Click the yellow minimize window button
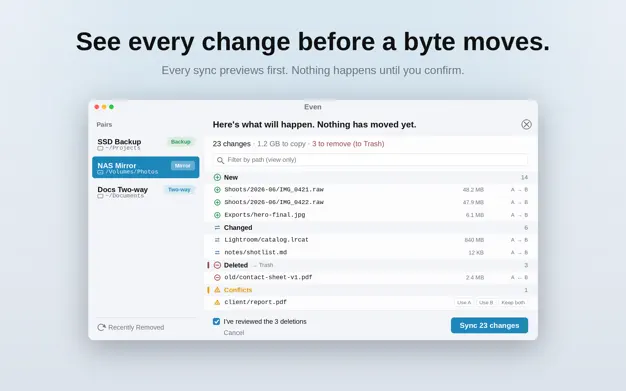This screenshot has width=626, height=391. (104, 107)
